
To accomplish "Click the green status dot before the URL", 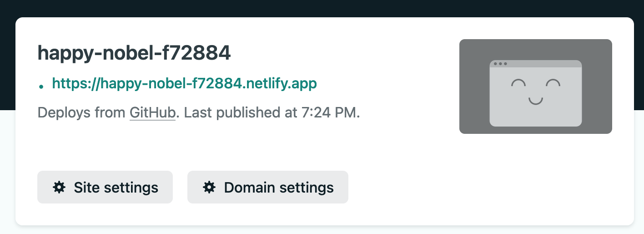I will click(x=41, y=86).
